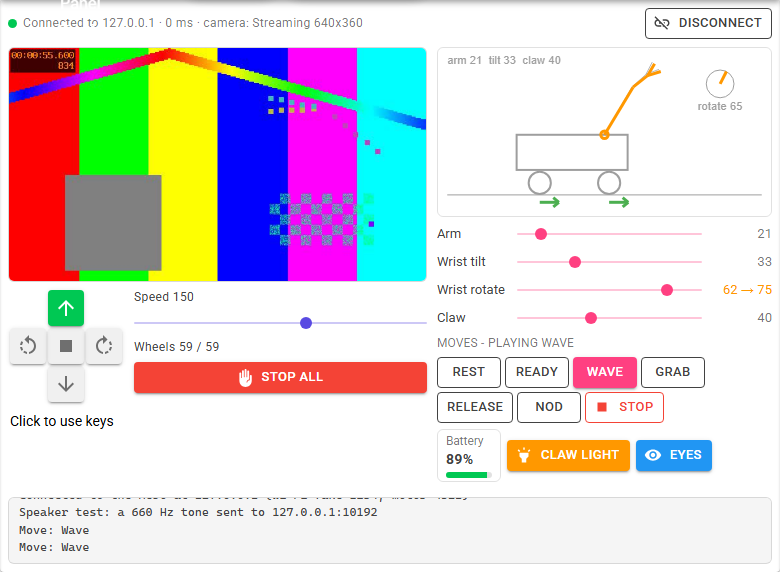
Task: Toggle the EYES button
Action: click(674, 455)
